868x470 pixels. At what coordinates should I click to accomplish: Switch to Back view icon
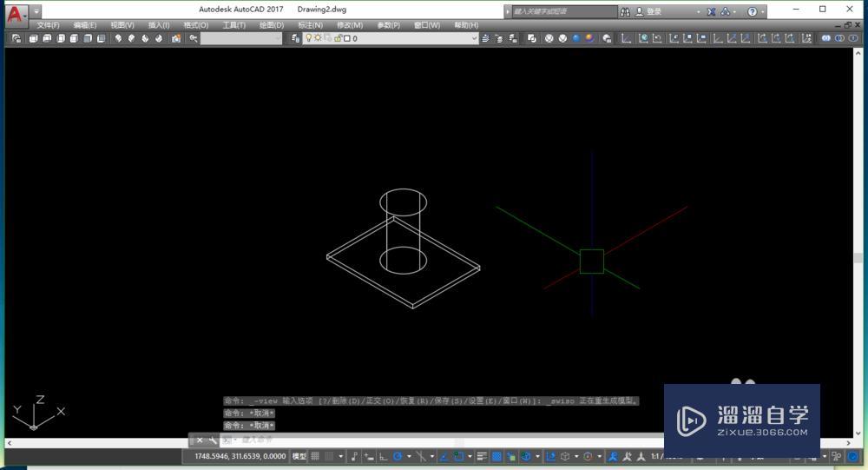tap(101, 38)
